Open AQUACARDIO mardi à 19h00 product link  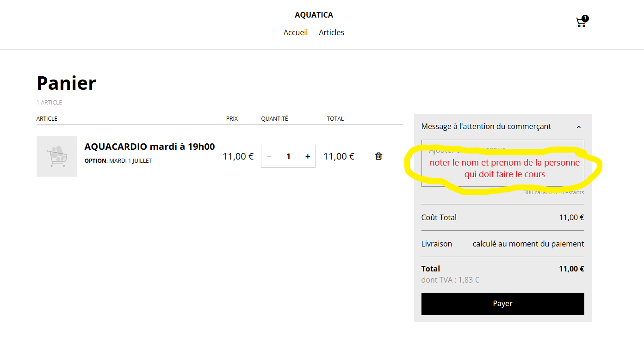coord(149,147)
